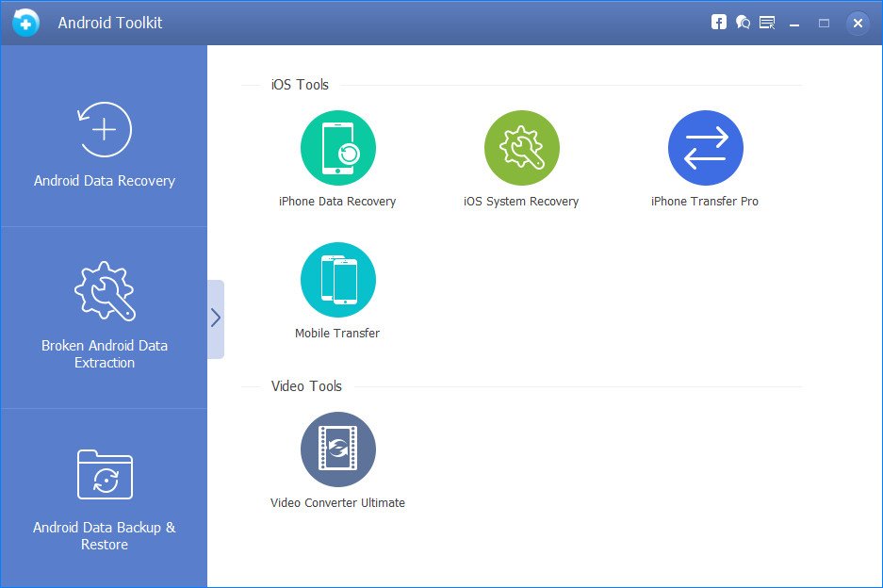This screenshot has height=588, width=883.
Task: Switch to Broken Android Data Extraction label
Action: (x=104, y=354)
